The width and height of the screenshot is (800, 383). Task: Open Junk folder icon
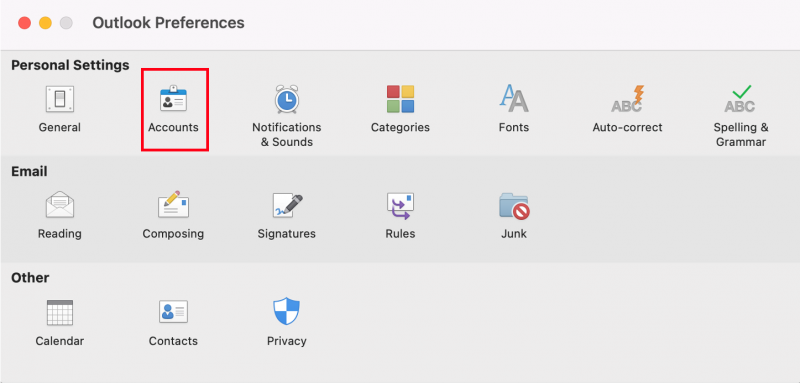tap(514, 206)
